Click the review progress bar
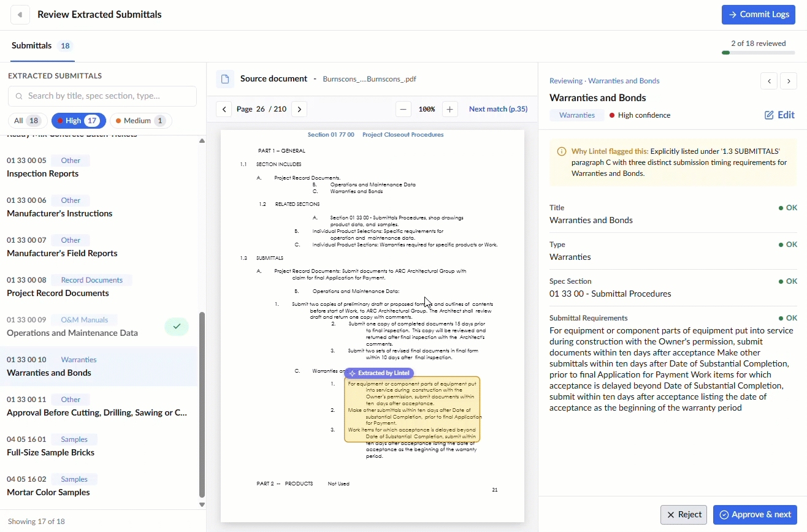This screenshot has width=807, height=532. click(759, 53)
